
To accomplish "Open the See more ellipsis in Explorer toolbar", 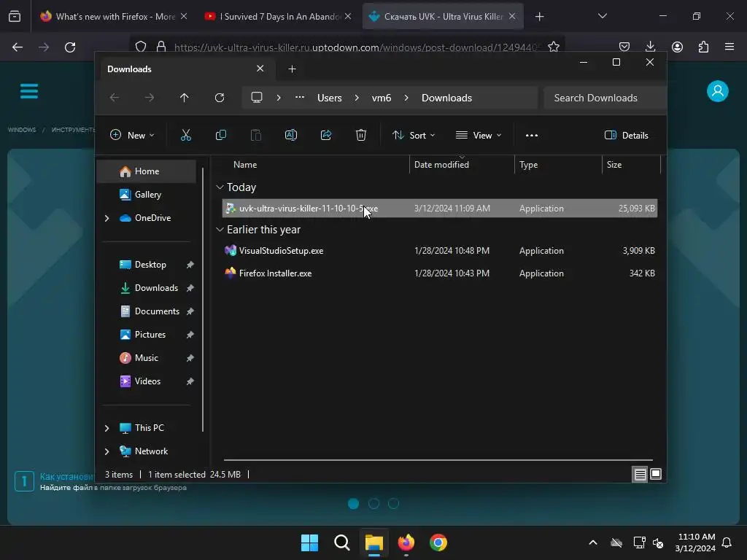I will click(532, 135).
